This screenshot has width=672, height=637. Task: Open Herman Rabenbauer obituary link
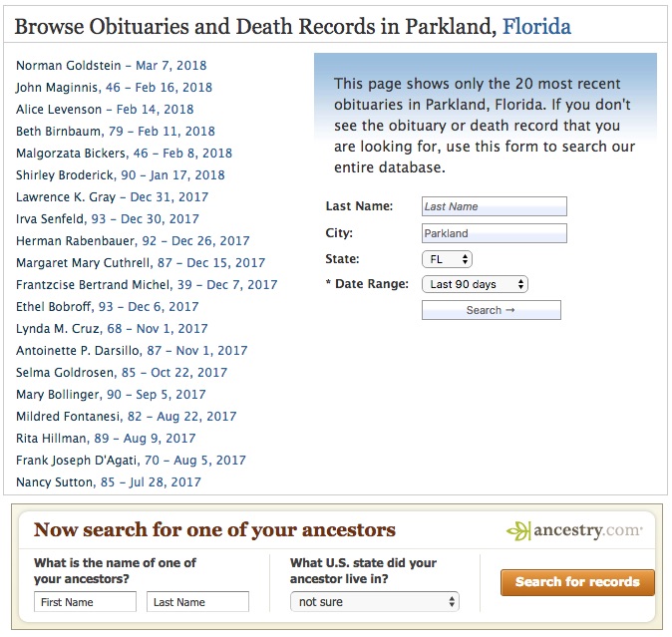pos(133,240)
